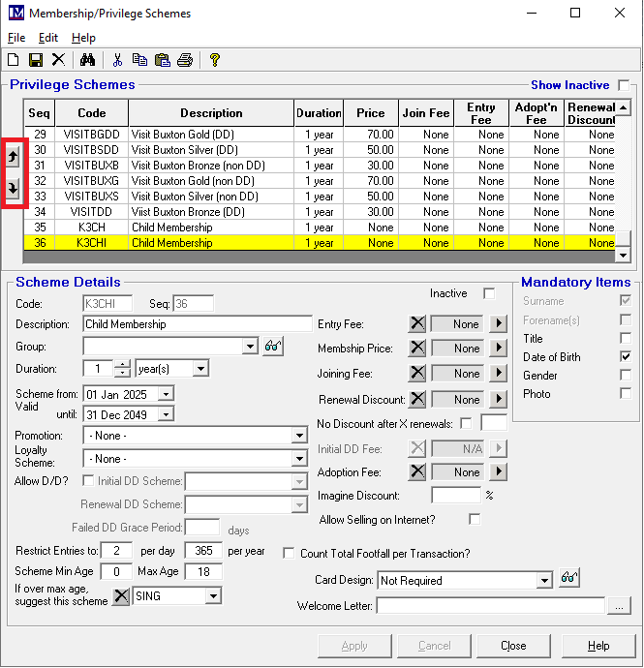Viewport: 644px width, 668px height.
Task: Enable the Photo mandatory item checkbox
Action: click(x=626, y=393)
